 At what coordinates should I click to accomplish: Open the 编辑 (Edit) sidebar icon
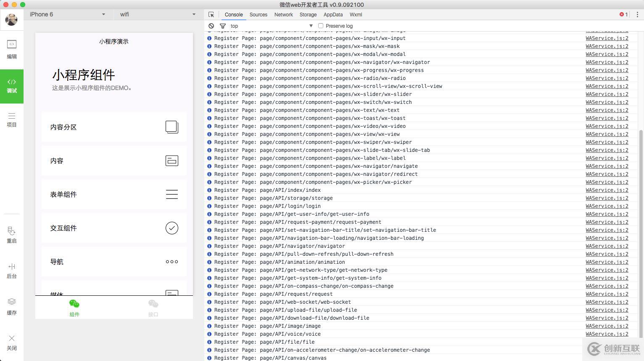pos(12,49)
